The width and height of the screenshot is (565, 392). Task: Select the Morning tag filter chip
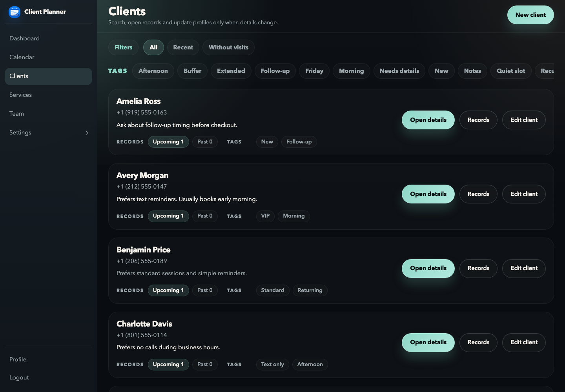point(351,71)
